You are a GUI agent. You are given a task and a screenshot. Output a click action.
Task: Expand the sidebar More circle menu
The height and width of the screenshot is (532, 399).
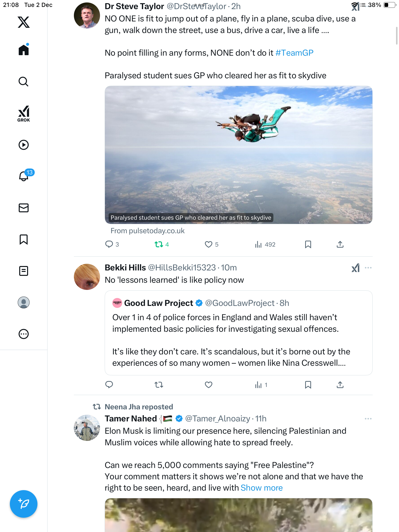pos(24,334)
